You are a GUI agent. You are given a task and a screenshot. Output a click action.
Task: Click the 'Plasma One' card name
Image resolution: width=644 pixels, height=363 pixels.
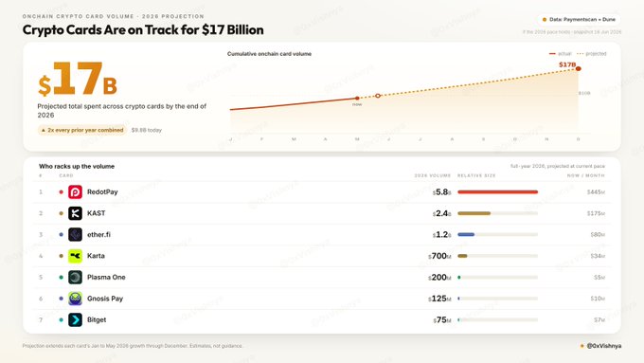106,278
